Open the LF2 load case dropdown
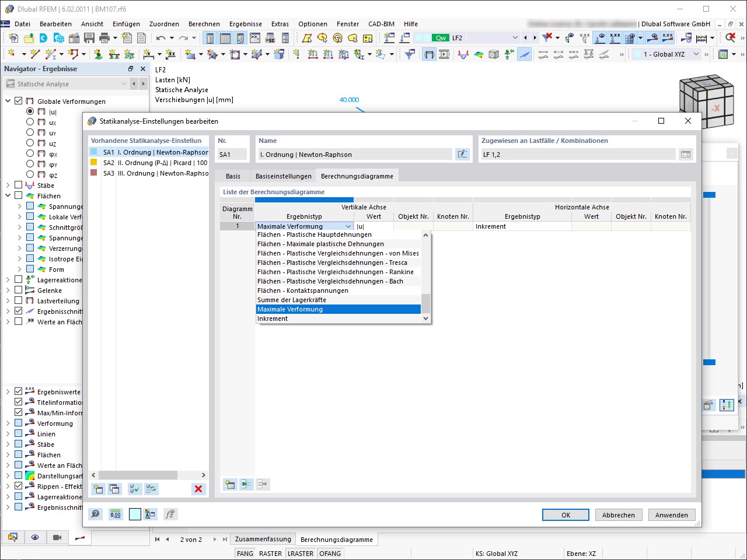Viewport: 747px width, 560px height. pos(515,38)
